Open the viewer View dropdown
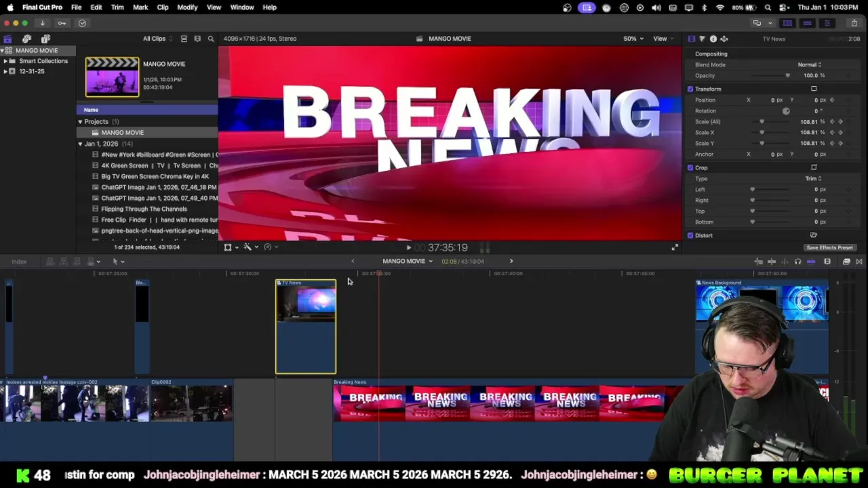Screen dimensions: 868x488 (663, 39)
